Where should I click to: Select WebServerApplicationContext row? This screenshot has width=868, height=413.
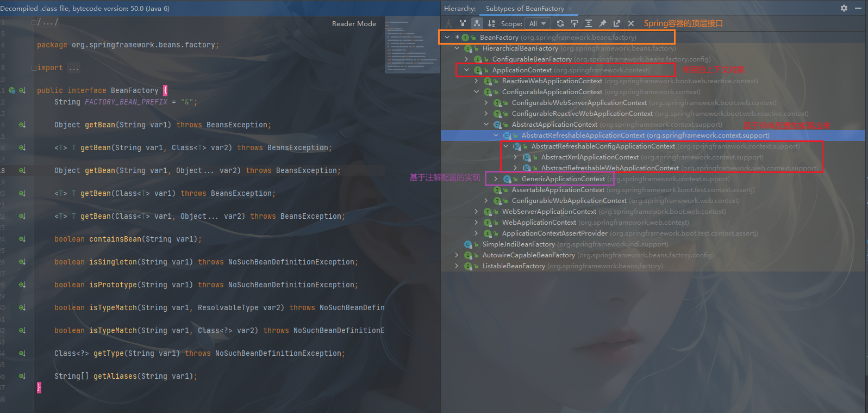653,212
